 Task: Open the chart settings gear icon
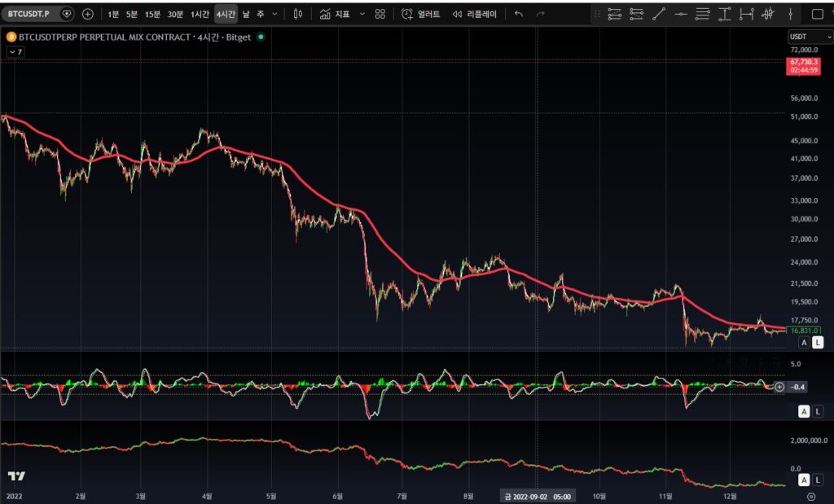tap(810, 495)
